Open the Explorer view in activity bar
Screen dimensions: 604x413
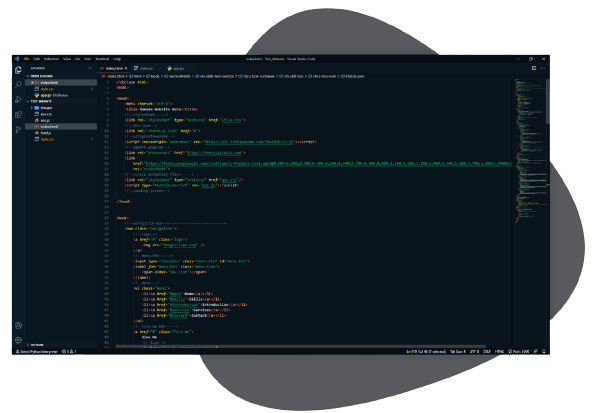click(x=18, y=70)
